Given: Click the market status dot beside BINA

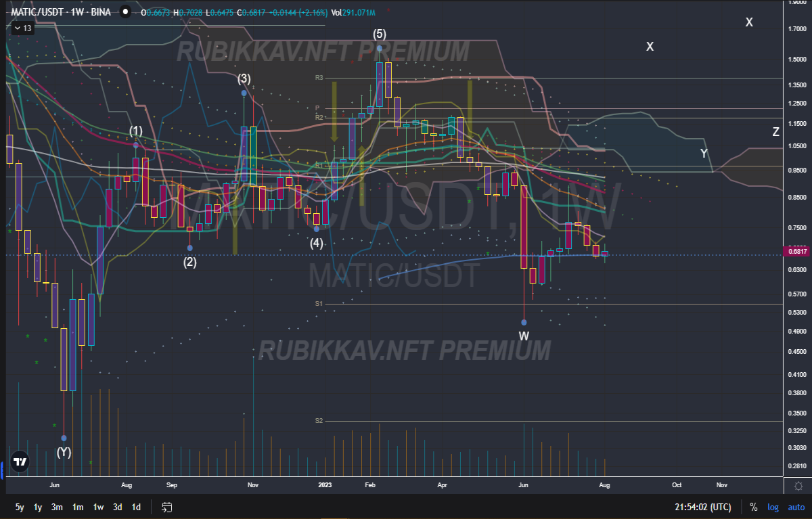Looking at the screenshot, I should click(x=124, y=12).
